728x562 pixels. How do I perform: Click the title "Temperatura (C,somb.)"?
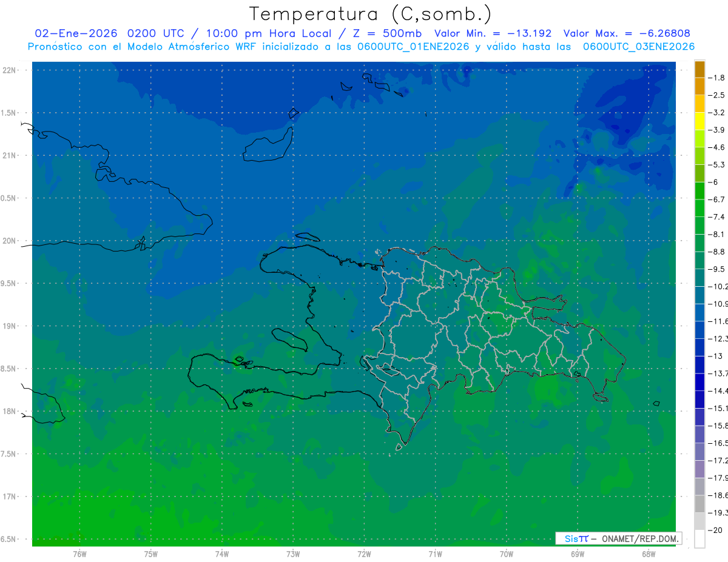click(x=370, y=15)
